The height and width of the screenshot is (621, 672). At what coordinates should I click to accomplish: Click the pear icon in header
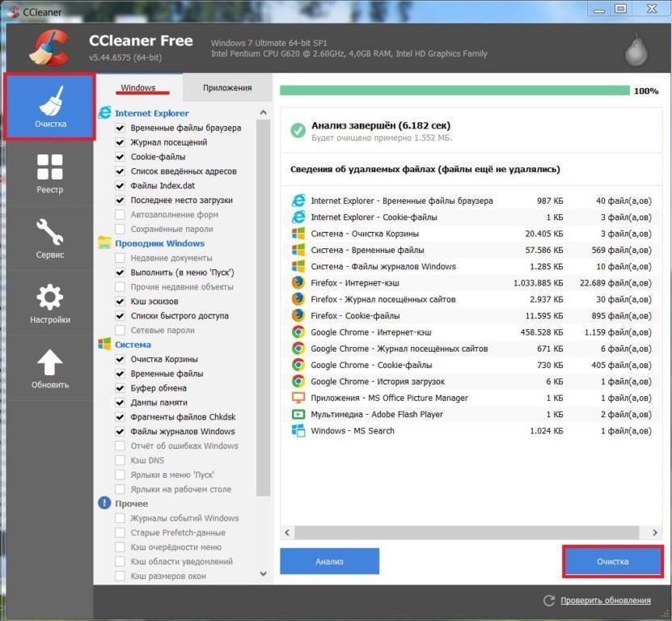(636, 49)
